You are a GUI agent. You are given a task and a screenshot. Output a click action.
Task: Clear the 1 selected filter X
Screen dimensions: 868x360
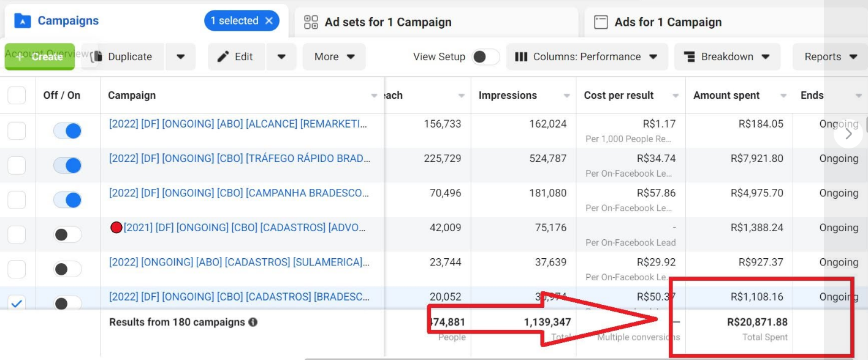click(269, 21)
